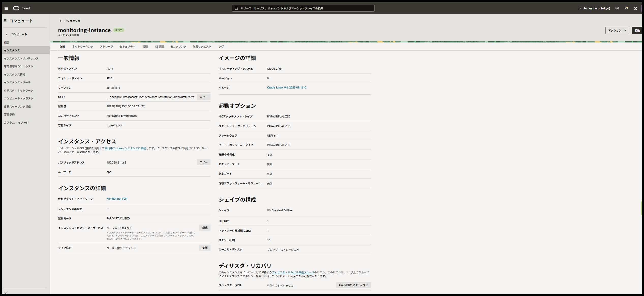
Task: Click the back arrow next to インスタンス
Action: [x=61, y=21]
